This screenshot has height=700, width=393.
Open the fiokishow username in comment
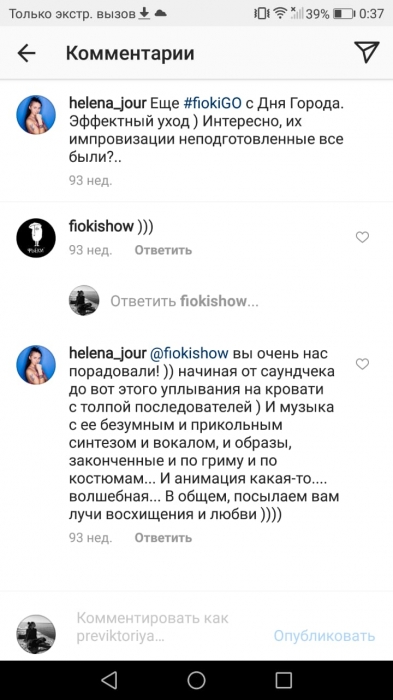(101, 226)
